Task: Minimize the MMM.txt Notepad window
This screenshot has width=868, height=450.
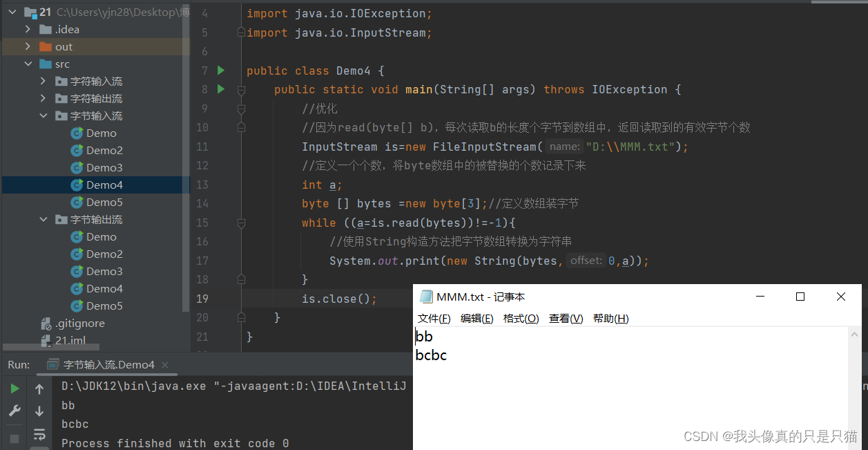Action: coord(760,297)
